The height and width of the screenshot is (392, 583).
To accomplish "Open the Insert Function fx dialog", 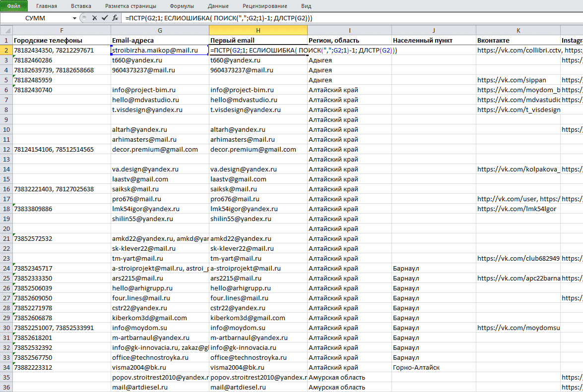I will tap(115, 18).
